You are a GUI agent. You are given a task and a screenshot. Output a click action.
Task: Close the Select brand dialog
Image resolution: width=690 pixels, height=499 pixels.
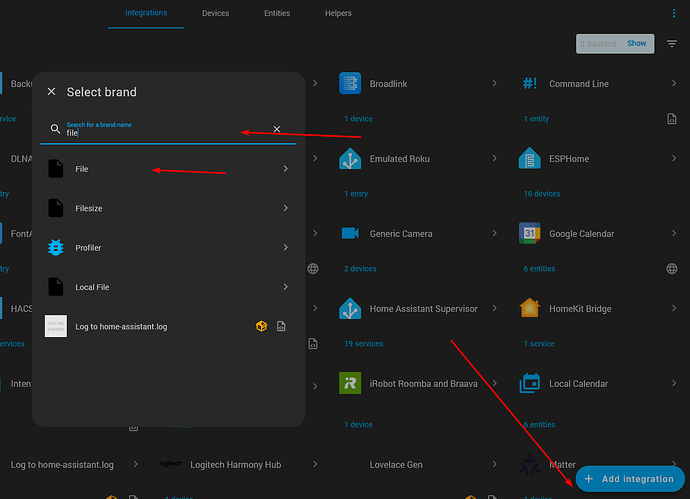coord(52,92)
